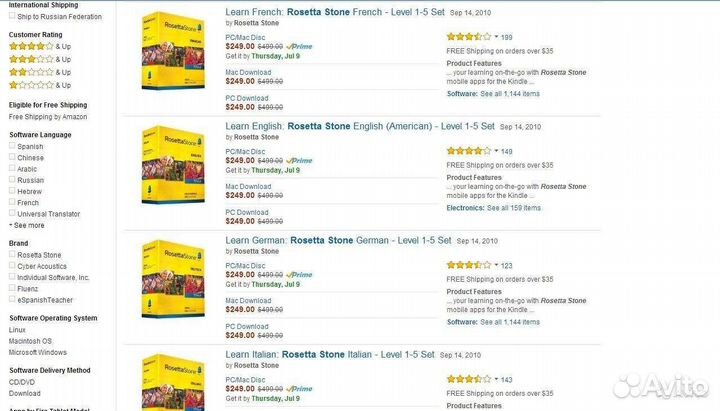Click the star rating of the French set

pos(468,35)
